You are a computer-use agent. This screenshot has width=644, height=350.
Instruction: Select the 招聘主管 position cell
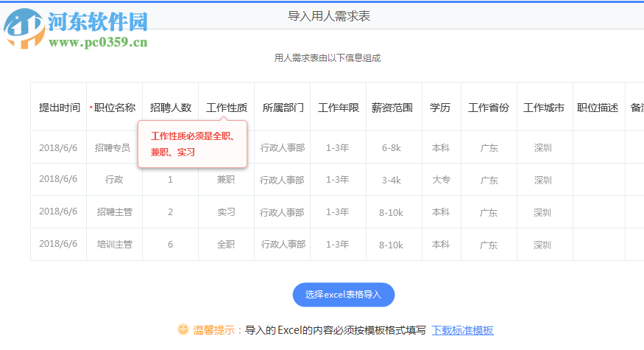coord(115,211)
